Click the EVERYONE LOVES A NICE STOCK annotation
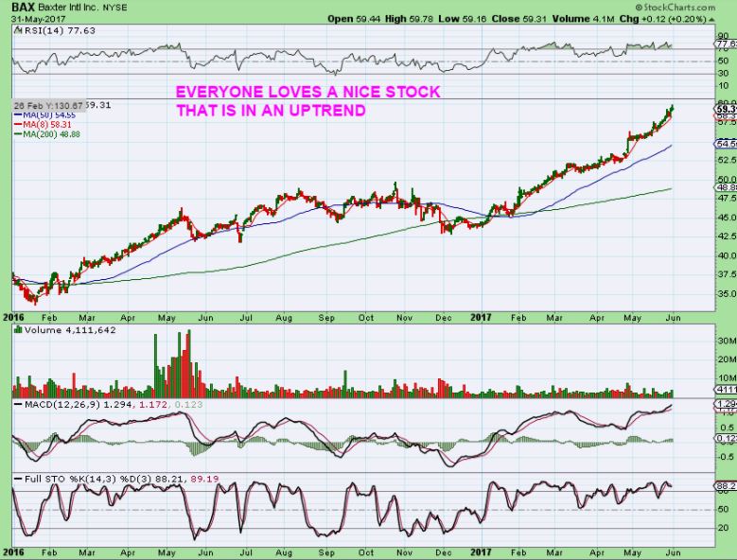Image resolution: width=737 pixels, height=560 pixels. coord(308,92)
